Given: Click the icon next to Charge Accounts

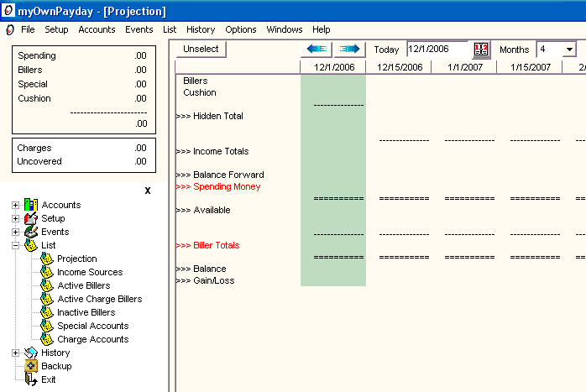Looking at the screenshot, I should pyautogui.click(x=47, y=339).
